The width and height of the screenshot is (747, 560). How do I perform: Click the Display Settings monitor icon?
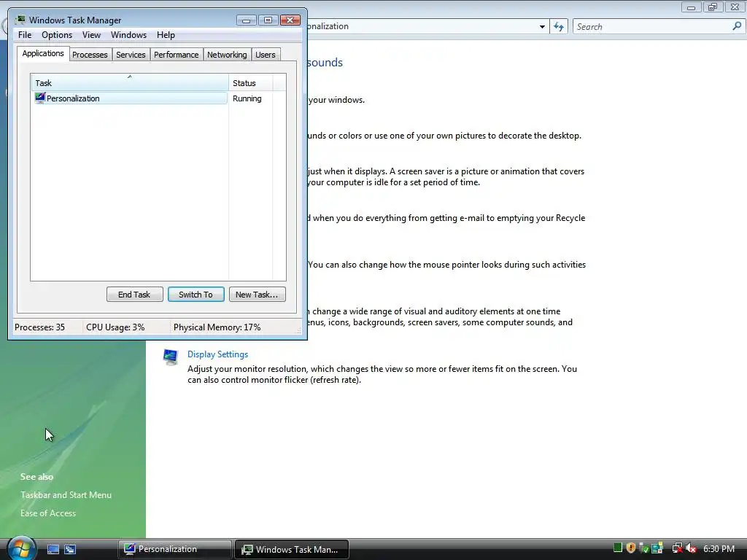click(x=170, y=357)
